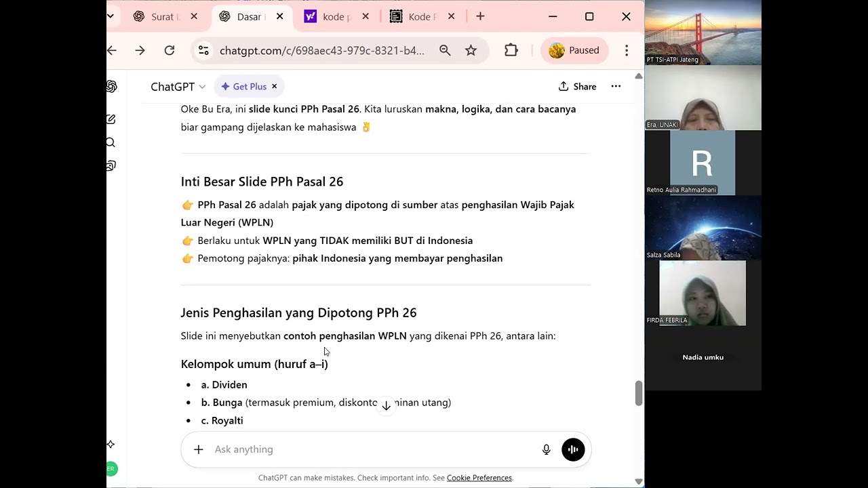Open the browser extensions puzzle icon
The height and width of the screenshot is (488, 868).
[x=511, y=50]
